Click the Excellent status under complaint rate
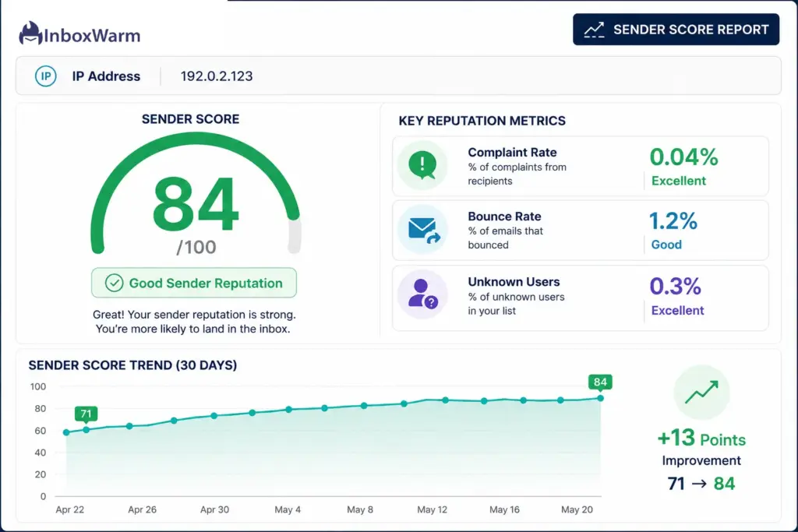 pos(679,181)
